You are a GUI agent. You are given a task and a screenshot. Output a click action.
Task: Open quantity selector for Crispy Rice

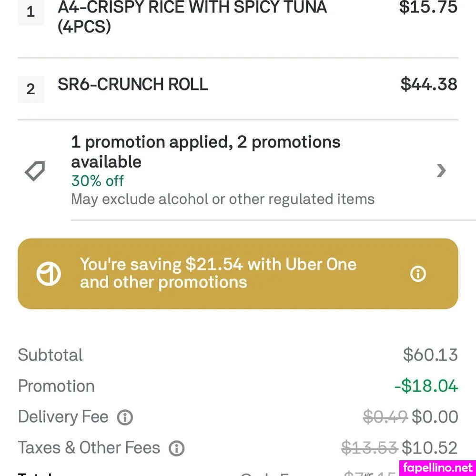point(30,12)
